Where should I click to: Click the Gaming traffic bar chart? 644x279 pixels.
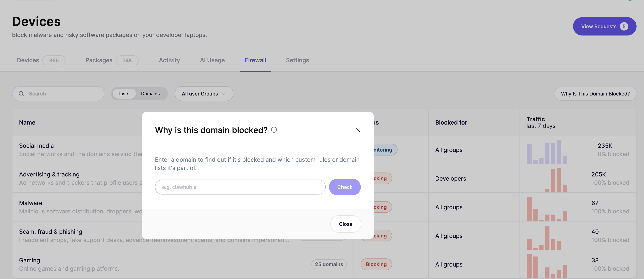coord(547,266)
